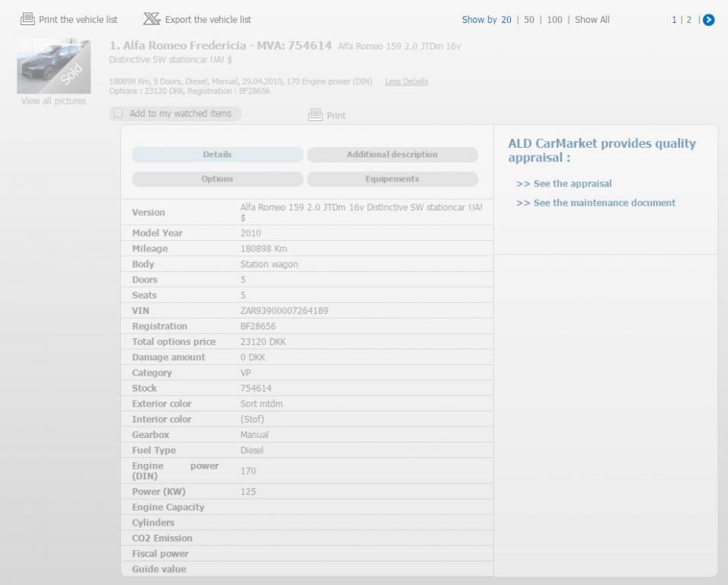Click the Registration value BF28656 in table
The height and width of the screenshot is (585, 728).
click(258, 326)
